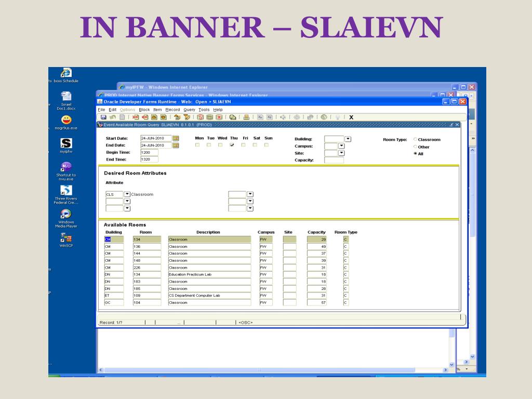Click the Capacity input field
Screen dimensions: 532x399
[334, 160]
